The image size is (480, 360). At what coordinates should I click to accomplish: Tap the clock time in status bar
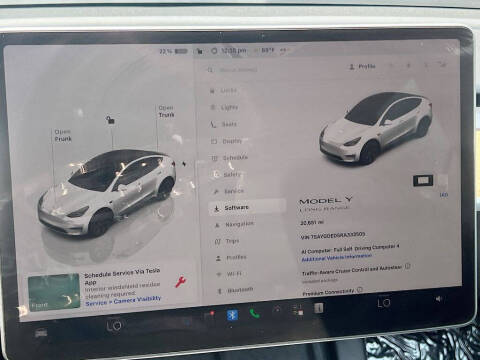(233, 51)
